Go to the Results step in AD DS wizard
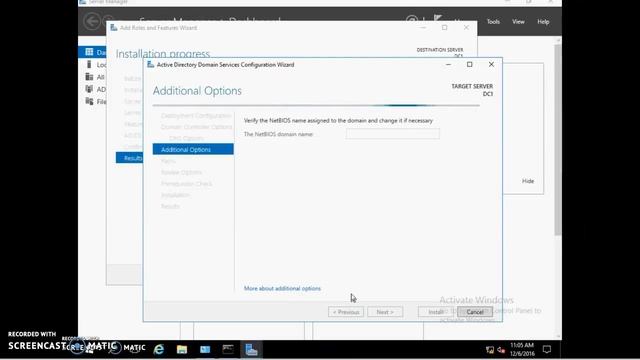640x360 pixels. point(170,206)
